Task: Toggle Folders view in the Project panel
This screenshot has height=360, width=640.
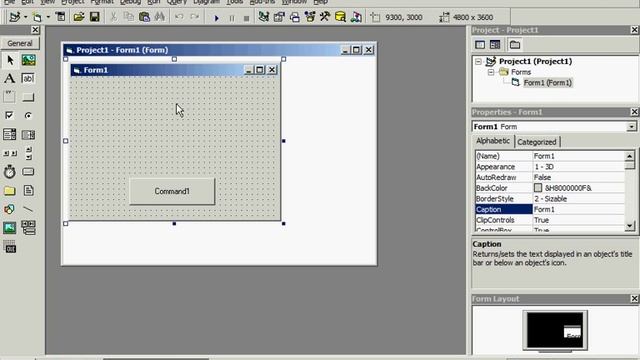Action: click(x=515, y=44)
